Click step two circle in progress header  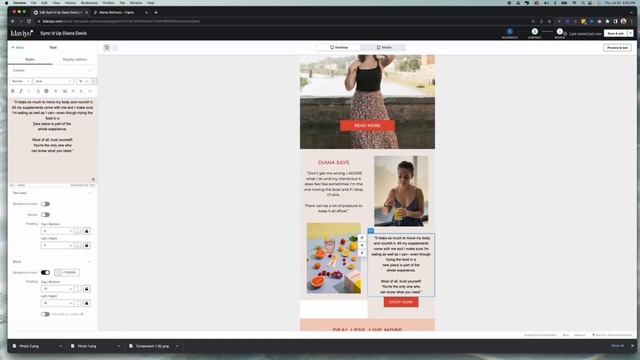click(x=535, y=31)
